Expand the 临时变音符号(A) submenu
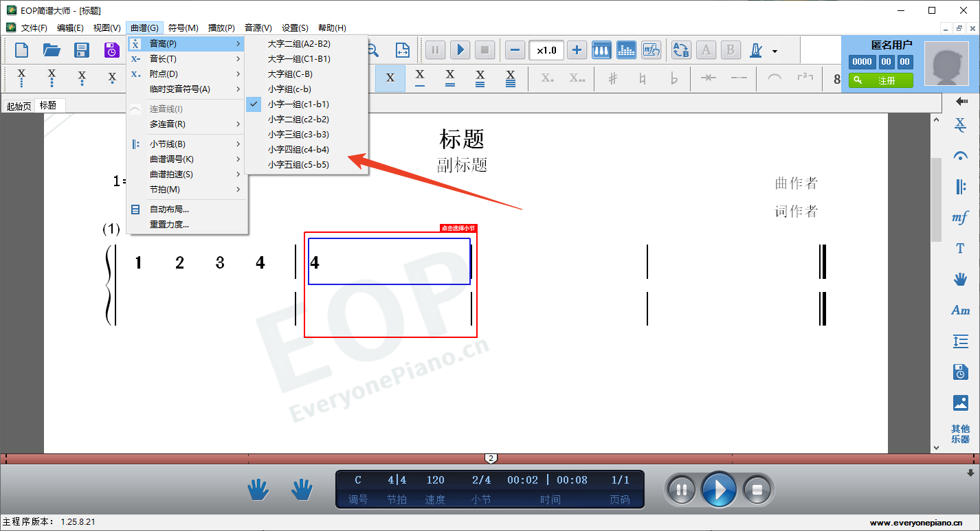Viewport: 980px width, 531px height. [187, 89]
